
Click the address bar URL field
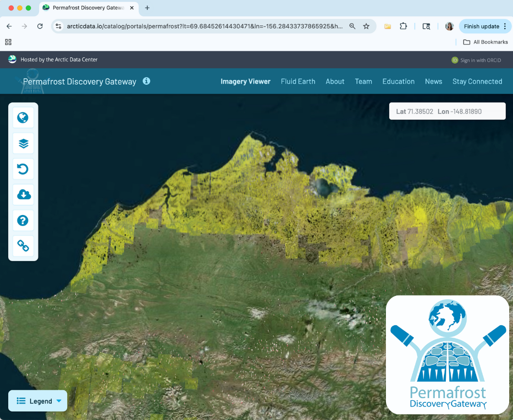[205, 26]
